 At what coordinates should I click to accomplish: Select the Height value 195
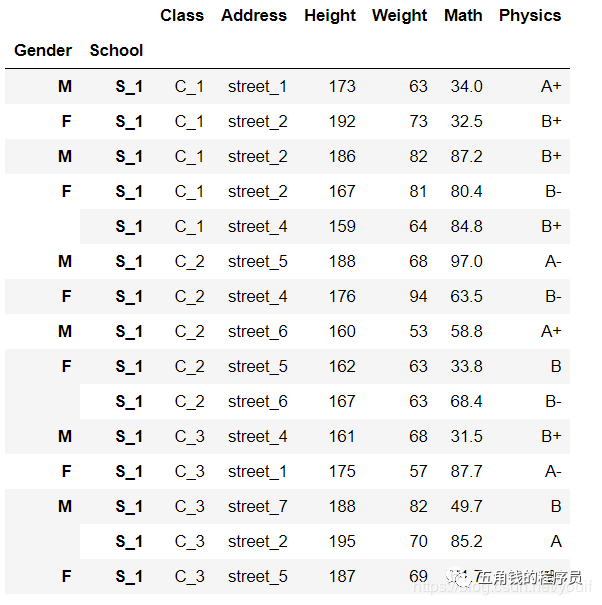(x=342, y=542)
